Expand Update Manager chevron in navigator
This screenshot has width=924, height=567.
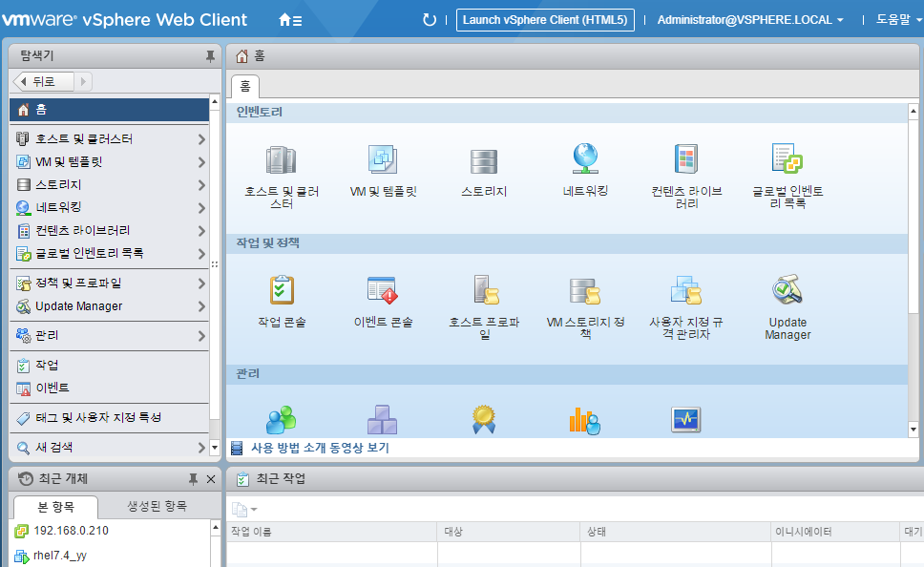pyautogui.click(x=201, y=306)
